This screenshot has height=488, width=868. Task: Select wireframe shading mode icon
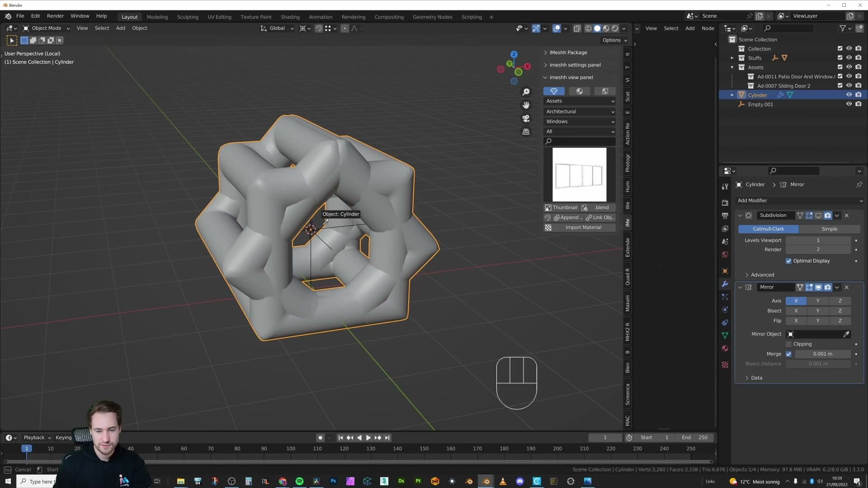(588, 28)
